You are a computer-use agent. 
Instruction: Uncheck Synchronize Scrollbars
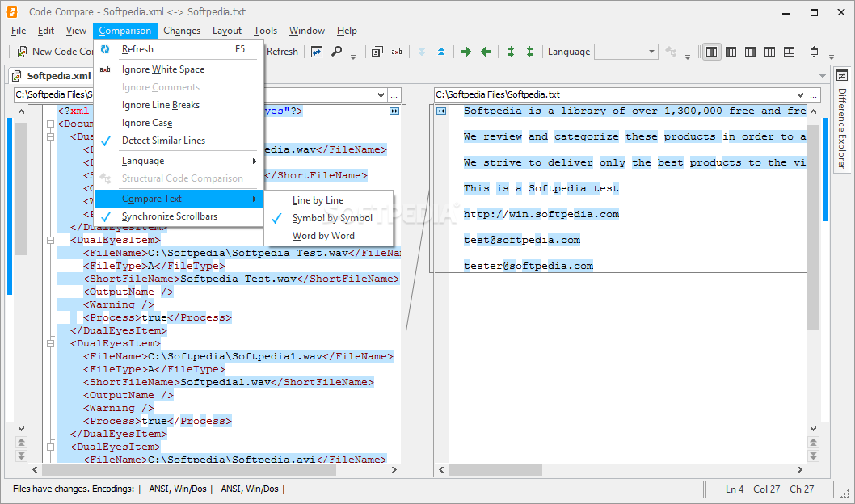[179, 216]
